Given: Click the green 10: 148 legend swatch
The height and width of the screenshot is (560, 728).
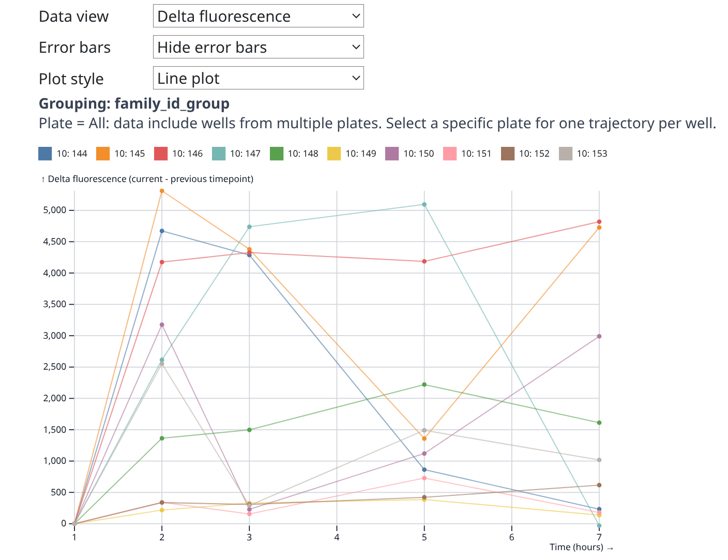Looking at the screenshot, I should coord(277,154).
